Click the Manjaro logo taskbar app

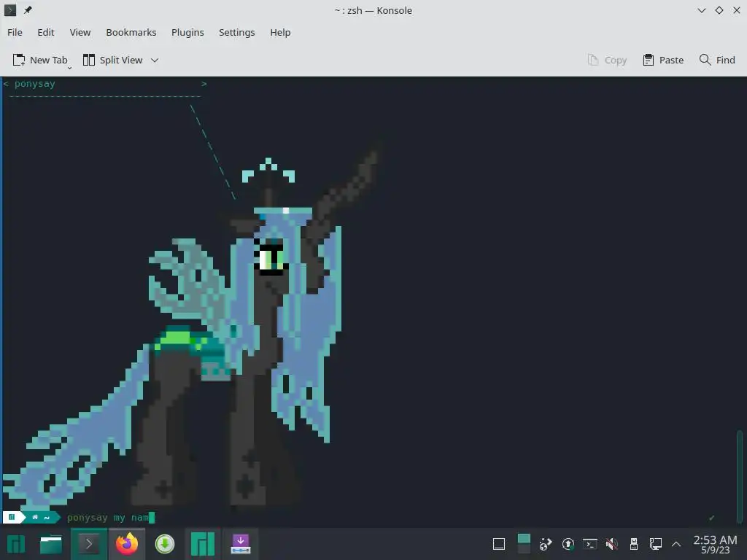pyautogui.click(x=203, y=544)
